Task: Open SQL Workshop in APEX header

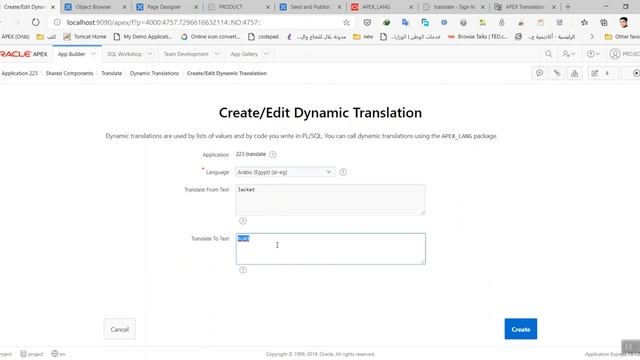Action: [x=124, y=54]
